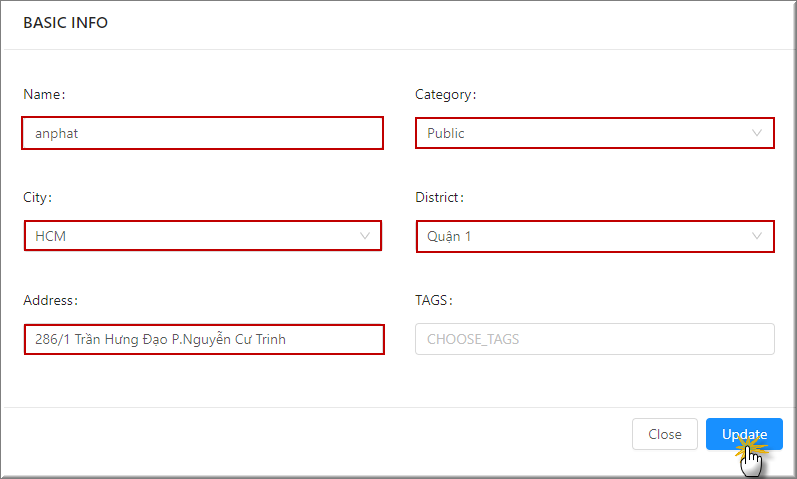Click the Public value text
Image resolution: width=797 pixels, height=479 pixels.
[x=446, y=133]
